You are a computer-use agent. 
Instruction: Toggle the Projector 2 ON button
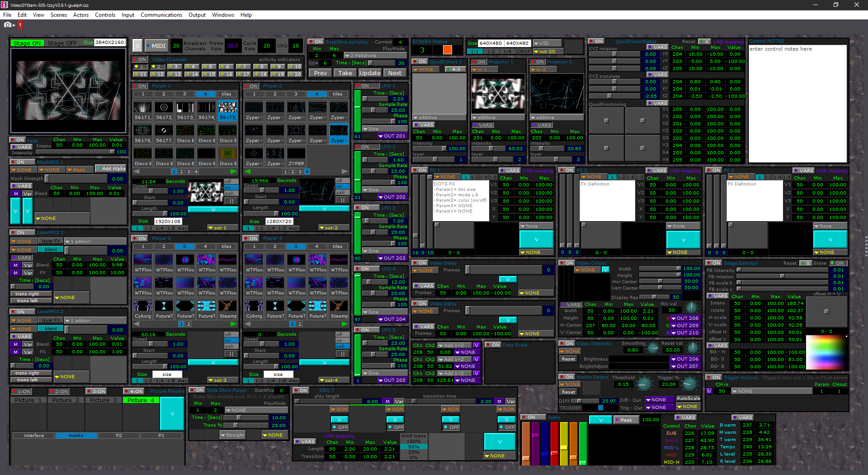pyautogui.click(x=538, y=62)
